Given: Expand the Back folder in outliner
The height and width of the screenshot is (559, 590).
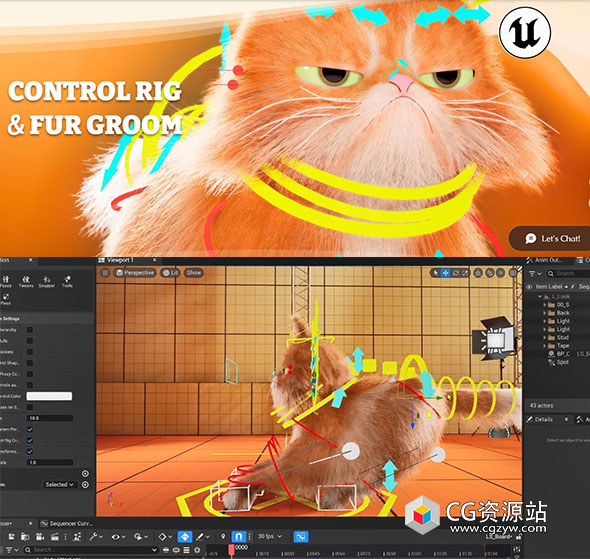Looking at the screenshot, I should tap(544, 313).
